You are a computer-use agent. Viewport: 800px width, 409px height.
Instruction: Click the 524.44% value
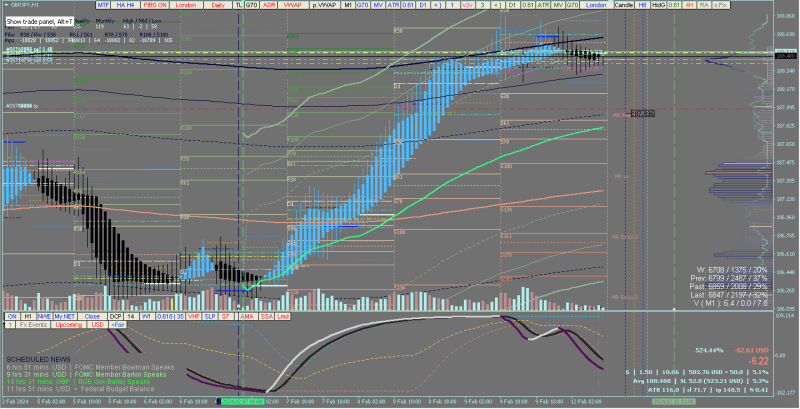point(710,350)
